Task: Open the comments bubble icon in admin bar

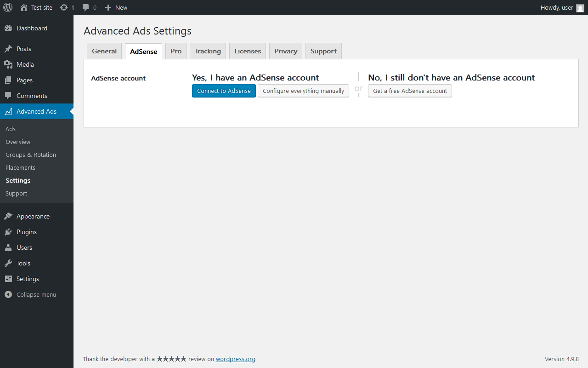Action: tap(86, 8)
